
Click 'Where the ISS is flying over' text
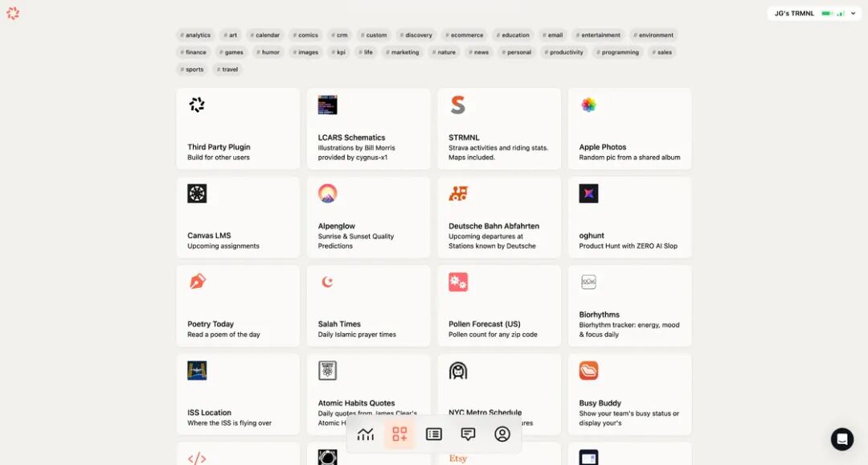point(229,423)
